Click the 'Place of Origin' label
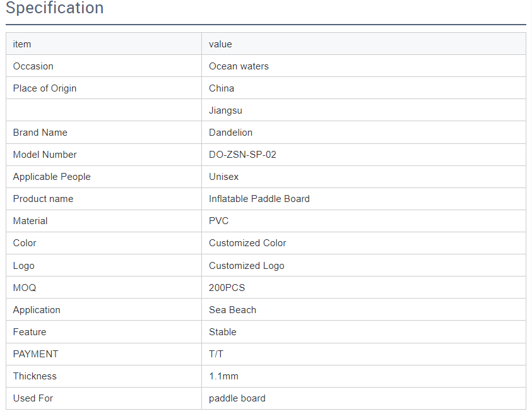This screenshot has height=416, width=532. (45, 88)
